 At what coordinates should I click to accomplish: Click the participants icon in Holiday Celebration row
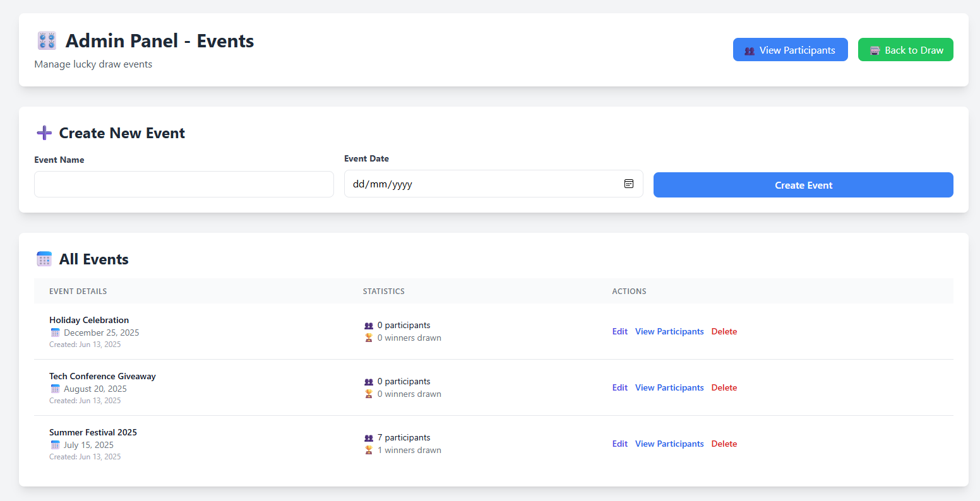(x=369, y=326)
